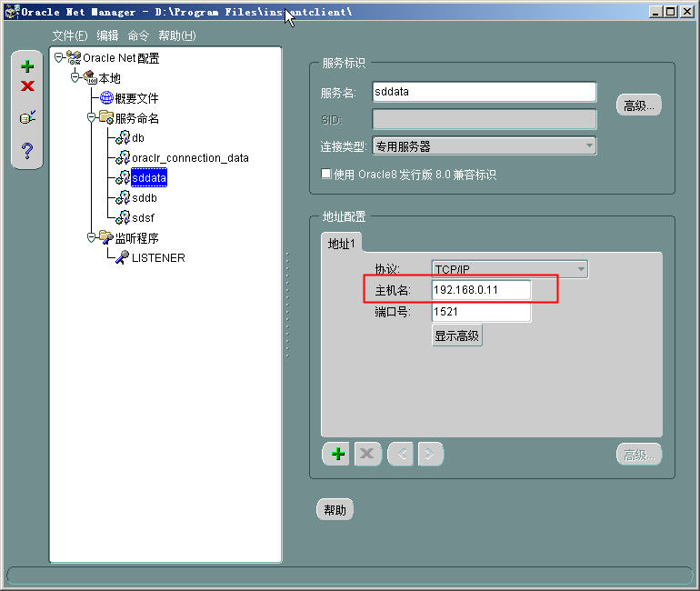This screenshot has width=700, height=591.
Task: Open the 文件(F) menu
Action: tap(70, 35)
